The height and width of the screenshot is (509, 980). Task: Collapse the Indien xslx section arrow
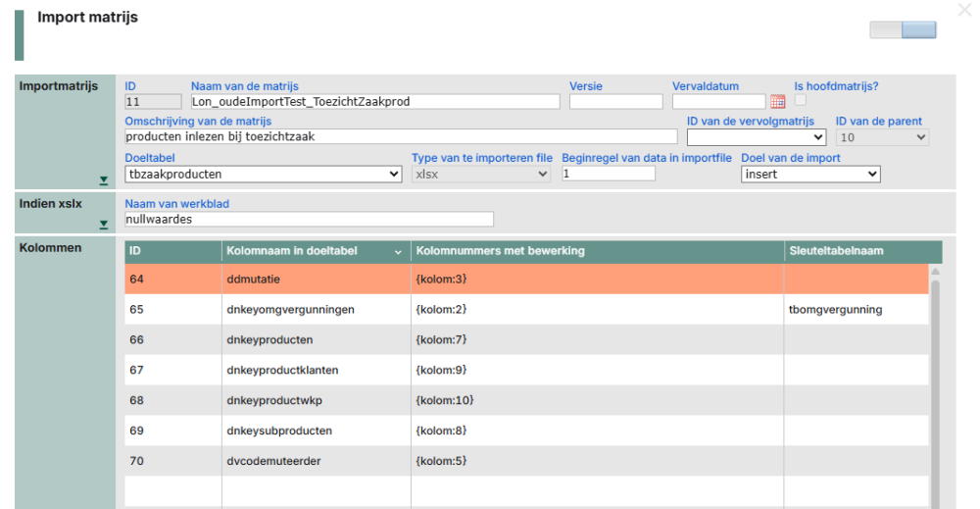tap(104, 225)
